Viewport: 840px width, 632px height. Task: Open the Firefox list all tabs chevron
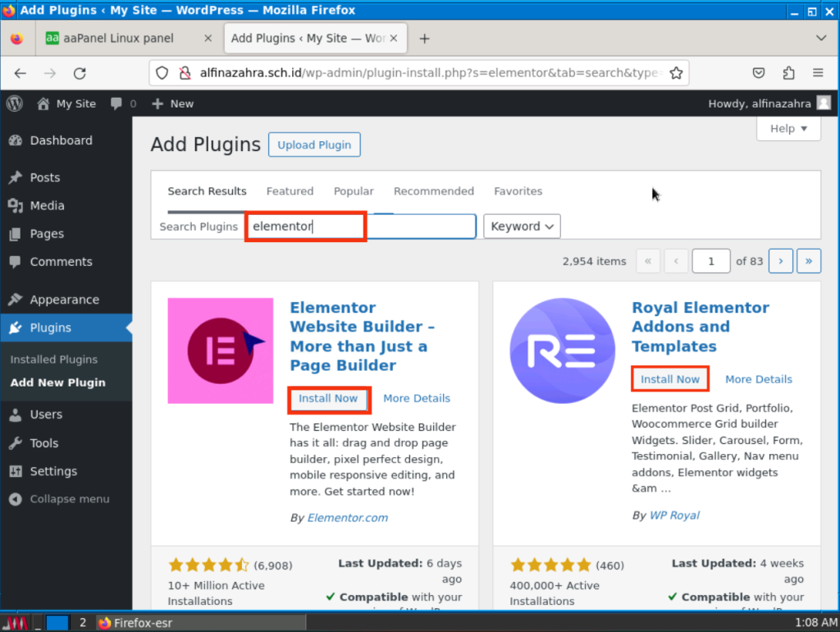(821, 39)
